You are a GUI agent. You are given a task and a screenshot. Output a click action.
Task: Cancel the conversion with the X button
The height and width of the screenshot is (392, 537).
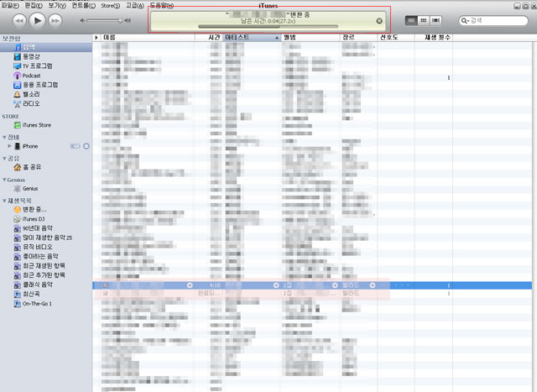(379, 21)
